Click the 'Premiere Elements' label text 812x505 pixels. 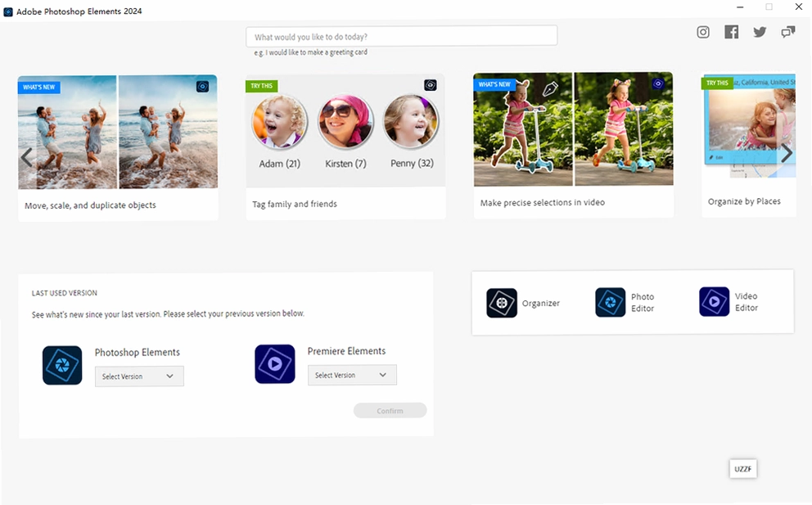pos(346,351)
